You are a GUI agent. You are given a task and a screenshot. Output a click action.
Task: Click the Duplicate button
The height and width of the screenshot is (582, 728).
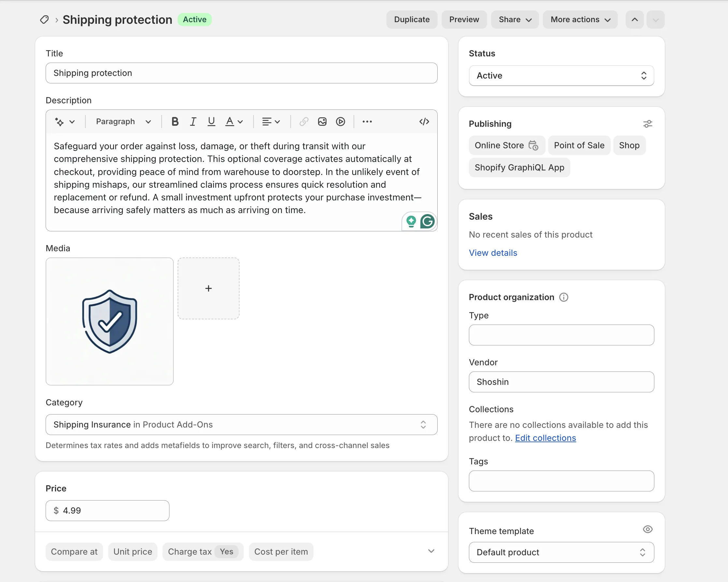tap(412, 20)
